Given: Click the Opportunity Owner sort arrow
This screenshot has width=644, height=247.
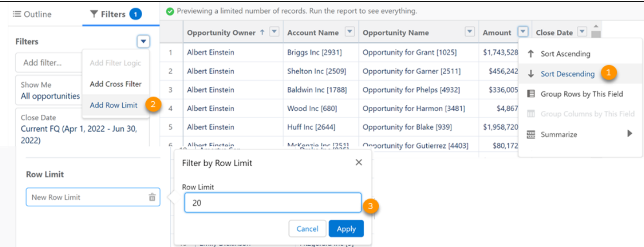Looking at the screenshot, I should pos(262,32).
